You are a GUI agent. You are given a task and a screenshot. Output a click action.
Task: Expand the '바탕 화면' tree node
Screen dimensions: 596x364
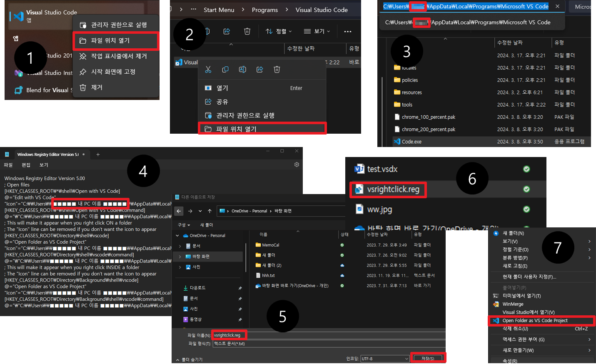click(x=180, y=257)
